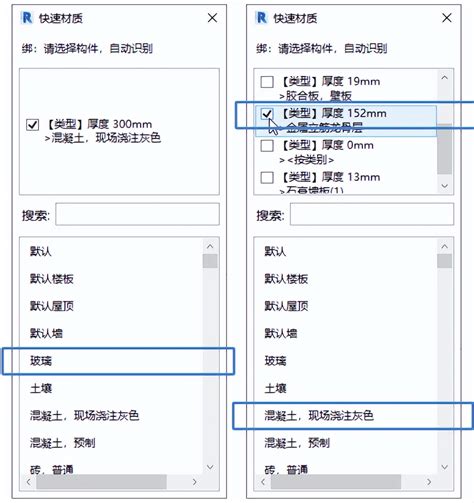
Task: Uncheck the 厚度 300mm concrete layer
Action: click(32, 125)
